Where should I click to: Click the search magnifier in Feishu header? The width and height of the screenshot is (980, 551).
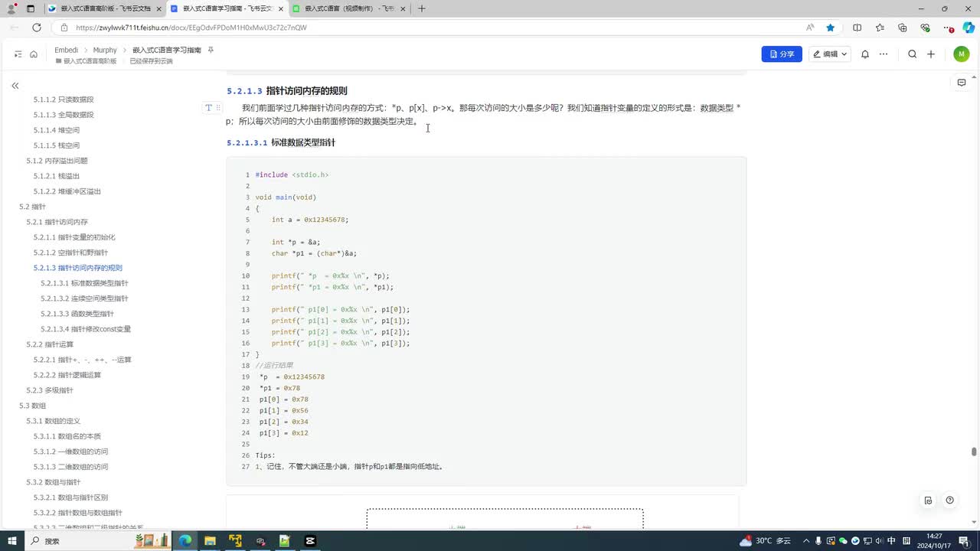coord(912,54)
